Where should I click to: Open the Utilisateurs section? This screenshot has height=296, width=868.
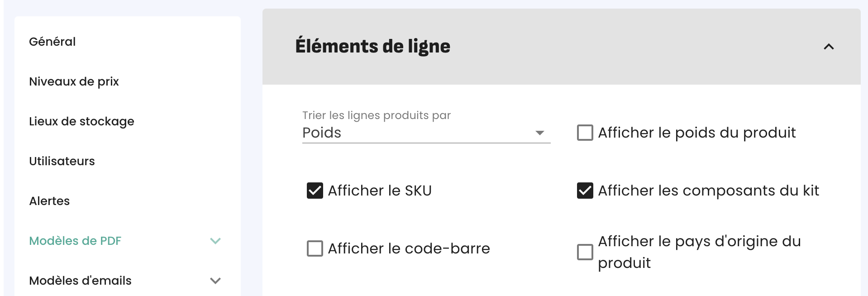coord(62,161)
